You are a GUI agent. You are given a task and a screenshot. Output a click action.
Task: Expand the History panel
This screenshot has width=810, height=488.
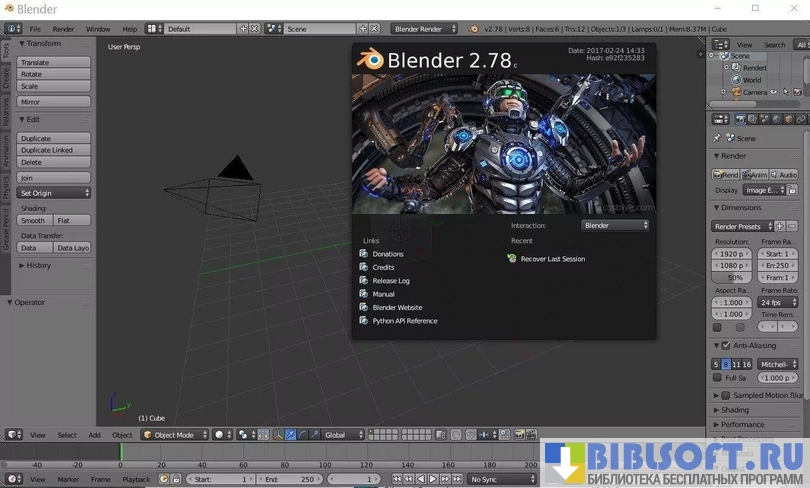38,265
